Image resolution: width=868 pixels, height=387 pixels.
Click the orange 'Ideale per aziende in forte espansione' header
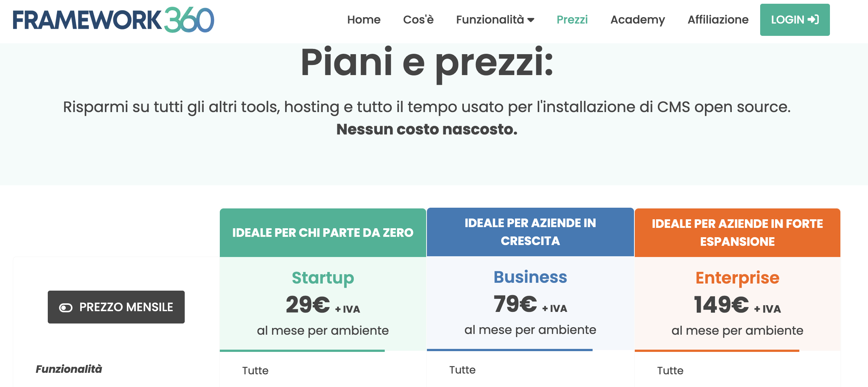[x=737, y=233]
